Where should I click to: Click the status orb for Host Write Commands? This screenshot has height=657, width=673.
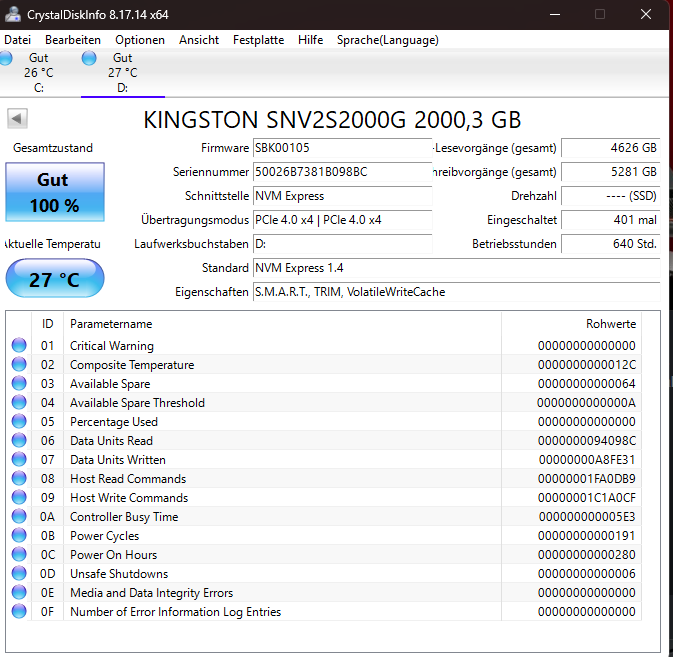19,497
